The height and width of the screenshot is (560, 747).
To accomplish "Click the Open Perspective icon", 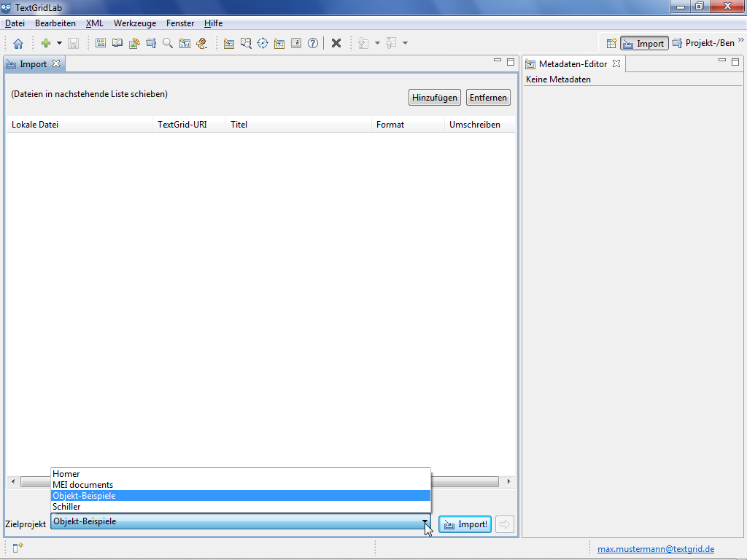I will point(611,44).
